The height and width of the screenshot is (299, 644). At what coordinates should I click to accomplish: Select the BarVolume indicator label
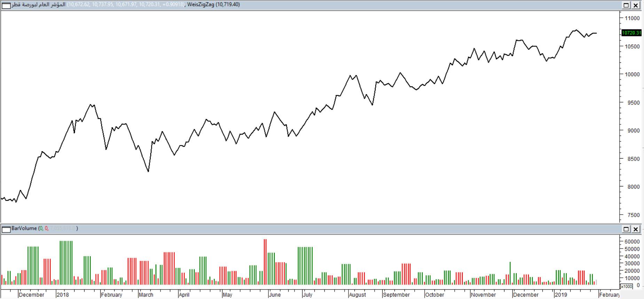click(24, 228)
